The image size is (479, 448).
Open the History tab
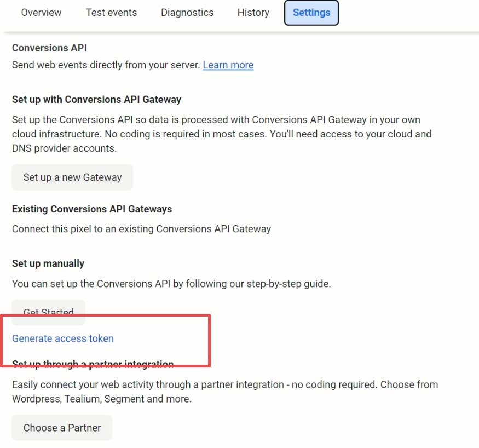pos(253,12)
